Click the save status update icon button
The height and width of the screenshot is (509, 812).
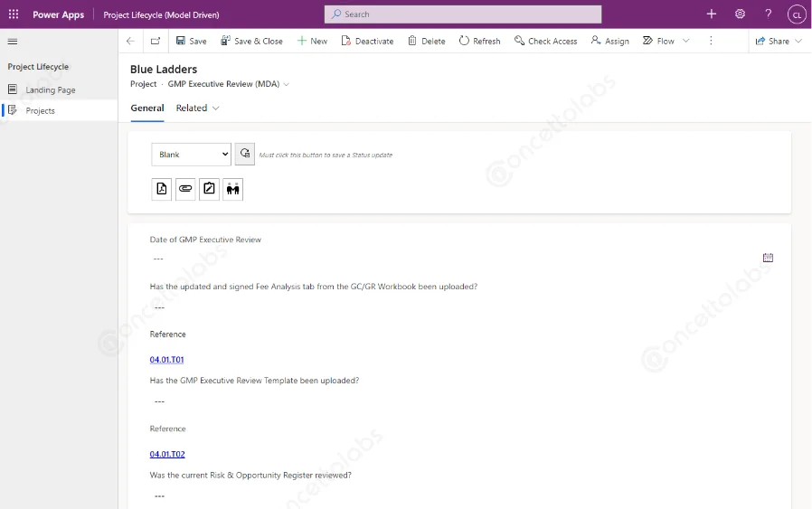tap(245, 155)
